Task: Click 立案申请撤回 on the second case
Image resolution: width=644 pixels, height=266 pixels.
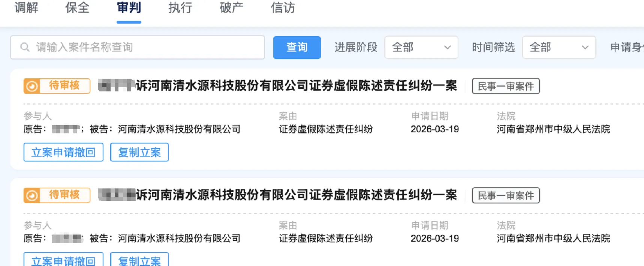Action: tap(63, 260)
